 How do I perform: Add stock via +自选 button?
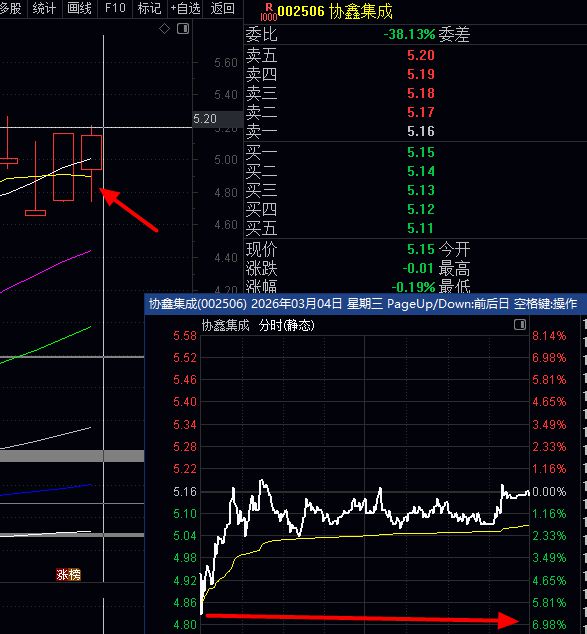point(186,8)
